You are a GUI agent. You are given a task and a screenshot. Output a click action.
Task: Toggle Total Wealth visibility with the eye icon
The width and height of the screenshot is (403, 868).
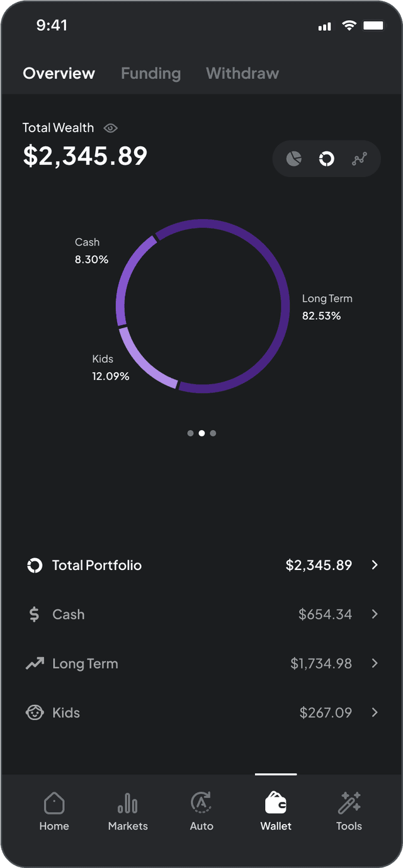tap(111, 128)
